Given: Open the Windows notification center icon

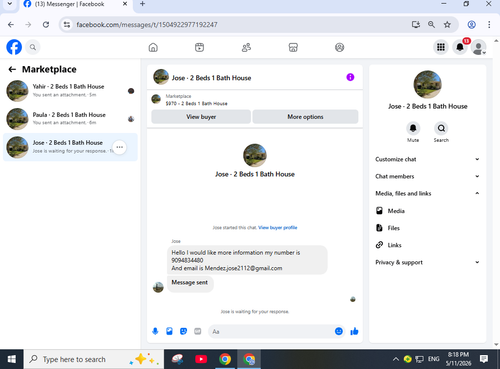Looking at the screenshot, I should pos(484,359).
